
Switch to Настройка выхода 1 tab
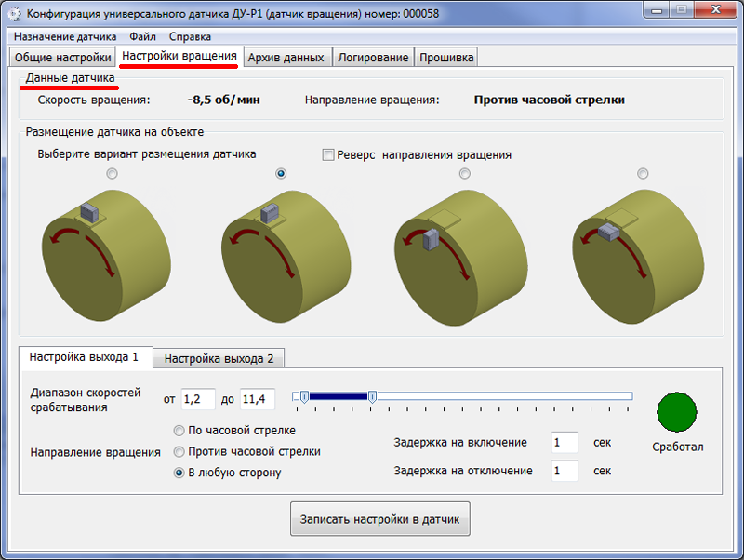pos(86,357)
